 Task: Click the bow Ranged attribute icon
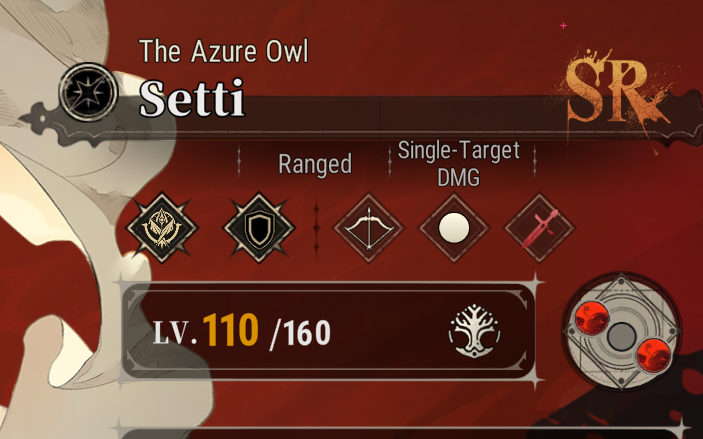pos(369,227)
